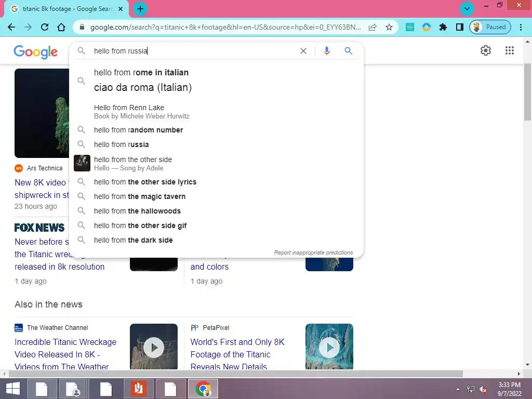Close the titanic 8k footage tab
Image resolution: width=532 pixels, height=399 pixels.
(121, 9)
